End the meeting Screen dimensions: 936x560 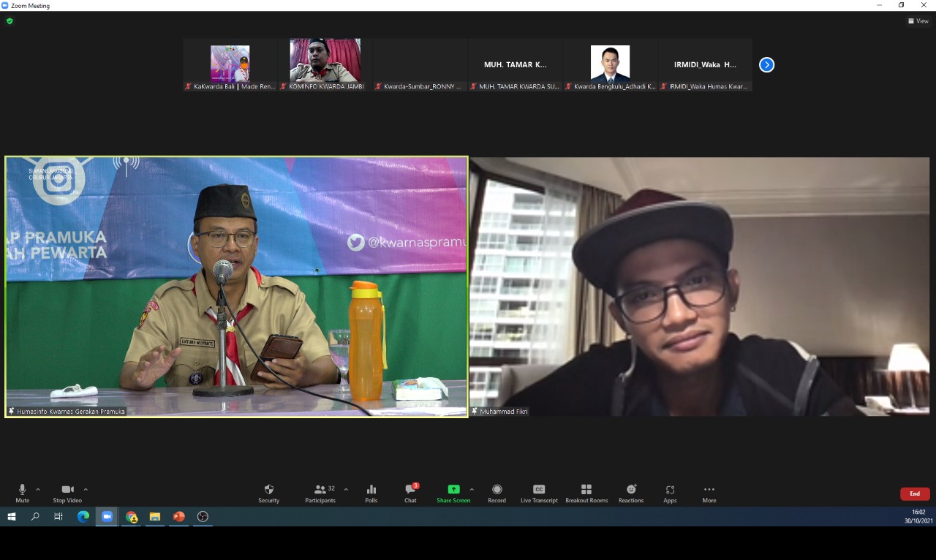pos(914,493)
